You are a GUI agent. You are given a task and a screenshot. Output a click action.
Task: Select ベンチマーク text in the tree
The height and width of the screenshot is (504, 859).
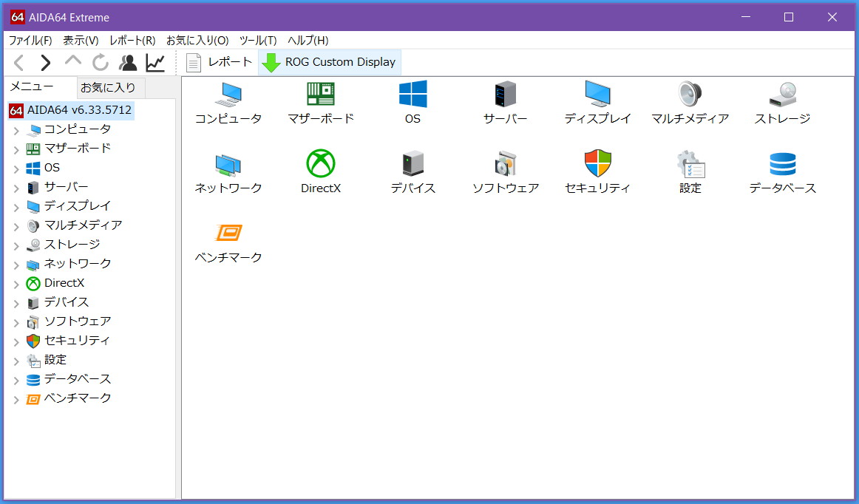77,398
